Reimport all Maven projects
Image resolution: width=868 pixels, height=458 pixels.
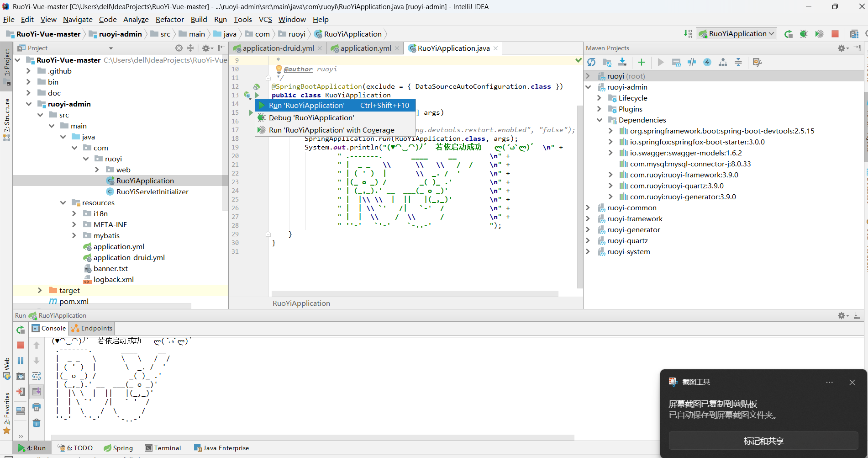pos(591,62)
